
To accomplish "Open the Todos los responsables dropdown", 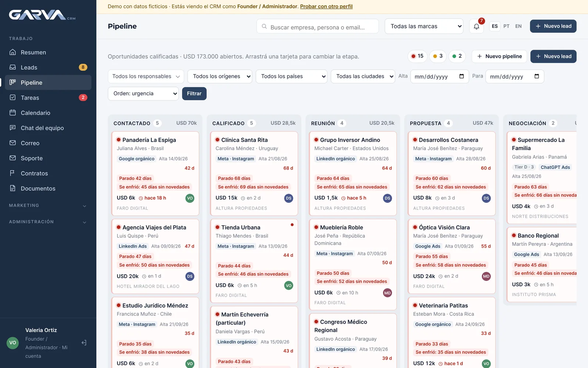I will tap(146, 76).
